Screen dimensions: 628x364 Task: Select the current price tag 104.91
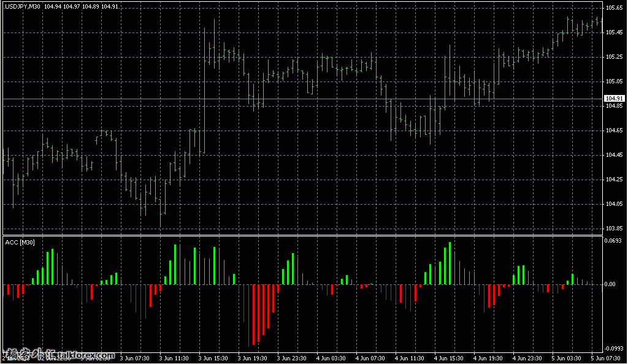click(615, 99)
